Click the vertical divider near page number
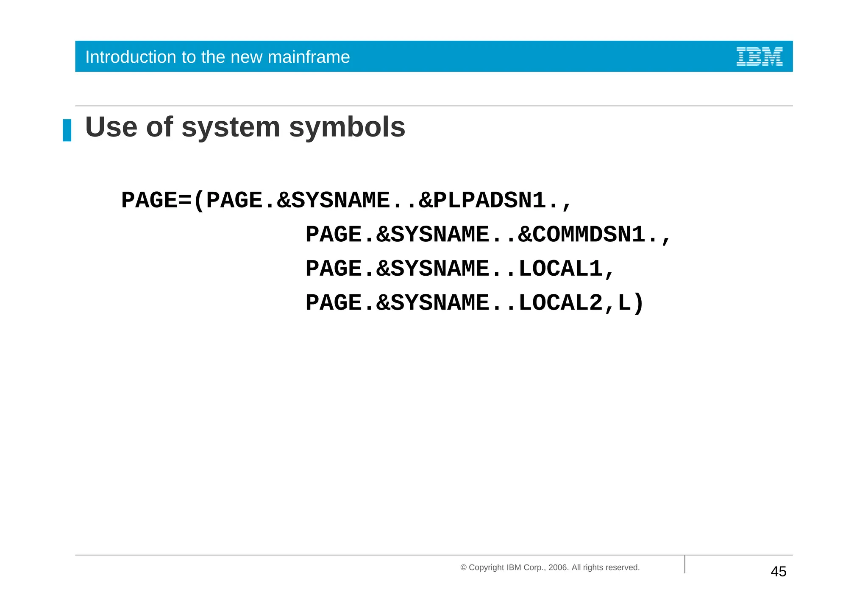The image size is (868, 615). click(x=684, y=564)
